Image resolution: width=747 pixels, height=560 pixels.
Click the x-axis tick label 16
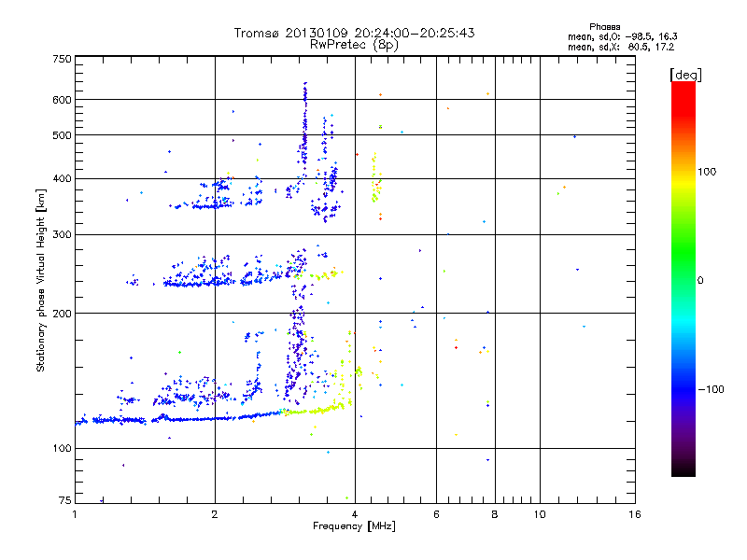pyautogui.click(x=635, y=514)
